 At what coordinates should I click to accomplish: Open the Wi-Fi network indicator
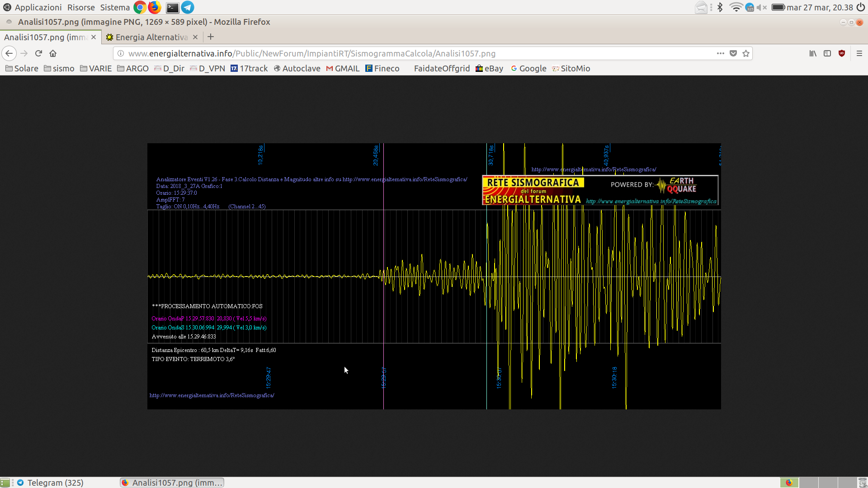click(736, 7)
